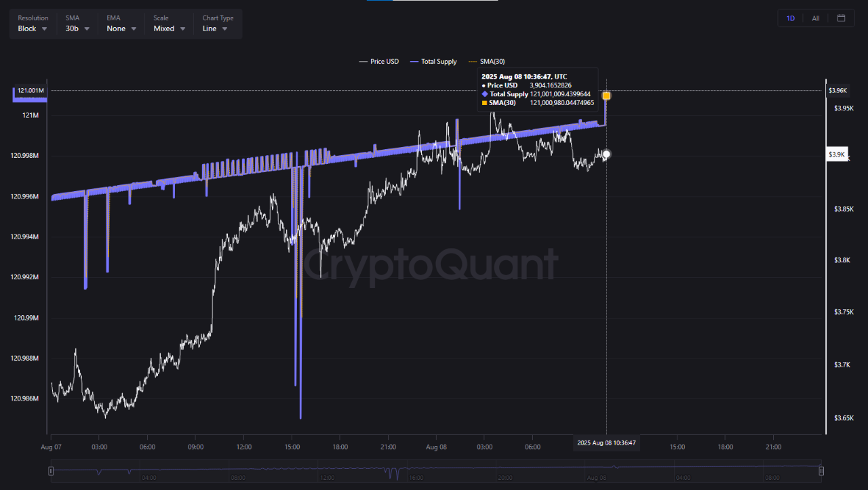Click the white crosshair price marker circle
Screen dimensions: 868x490
coord(606,155)
